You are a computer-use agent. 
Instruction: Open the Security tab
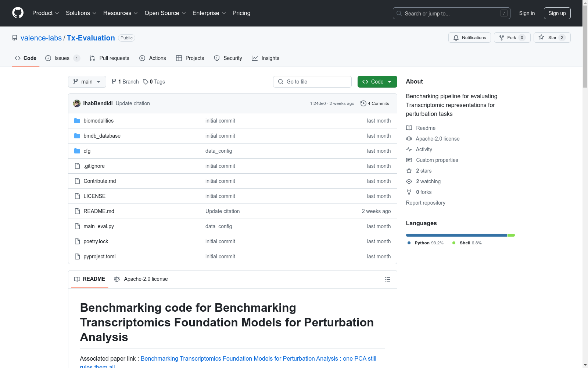(228, 58)
